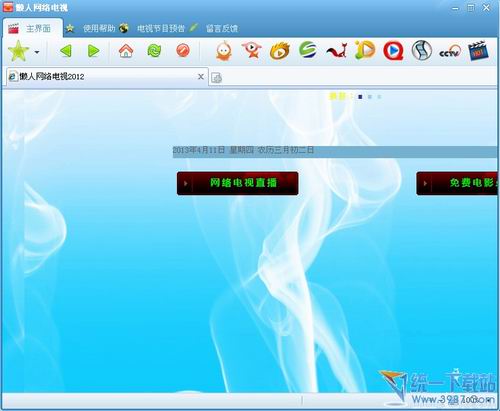
Task: Minimize the 懒人网络电视 window
Action: coord(455,8)
